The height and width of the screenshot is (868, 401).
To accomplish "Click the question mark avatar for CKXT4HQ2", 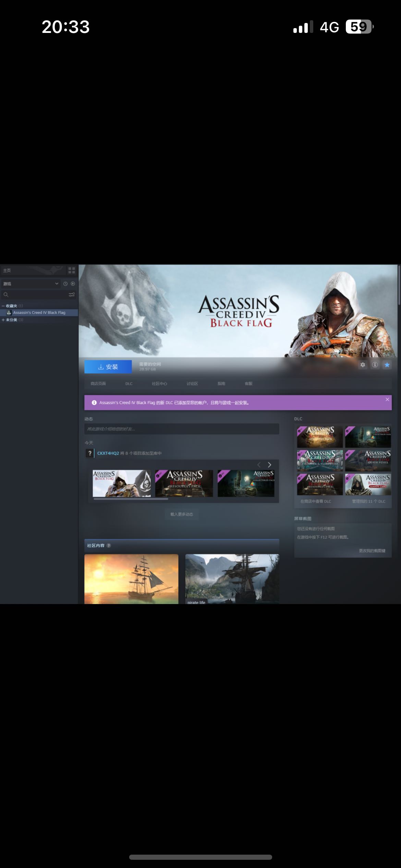I will pos(90,453).
